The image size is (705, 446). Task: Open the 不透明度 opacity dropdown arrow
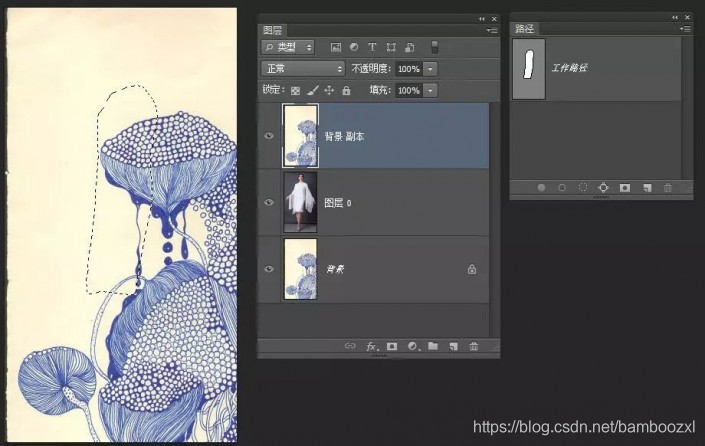[x=430, y=69]
